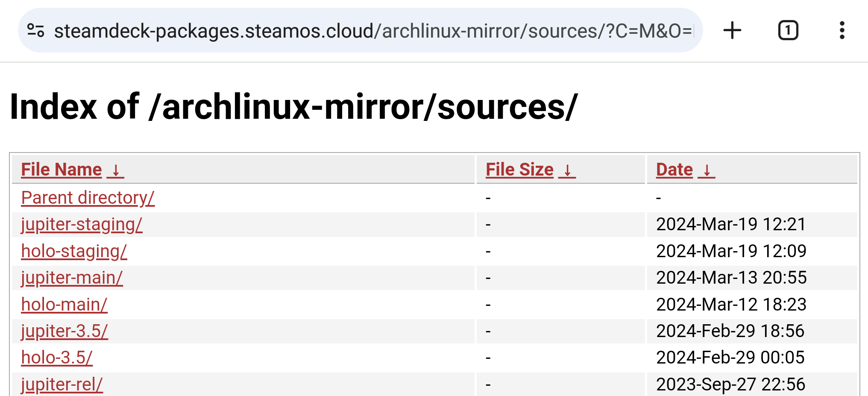
Task: Sort listing by File Size header
Action: coord(519,170)
